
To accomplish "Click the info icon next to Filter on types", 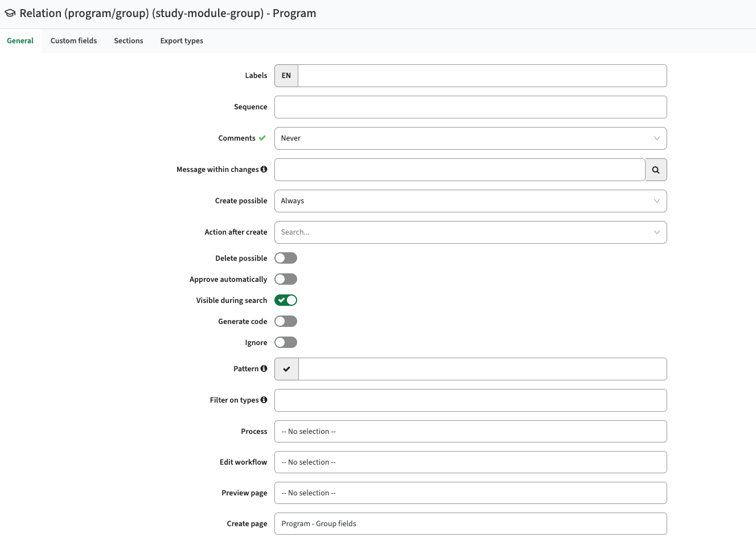I will click(264, 400).
